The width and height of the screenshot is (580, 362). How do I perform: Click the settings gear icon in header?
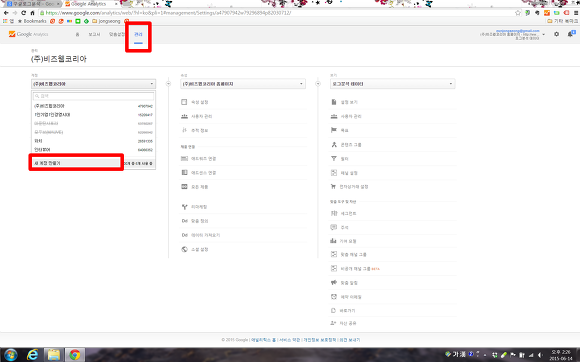pos(556,34)
